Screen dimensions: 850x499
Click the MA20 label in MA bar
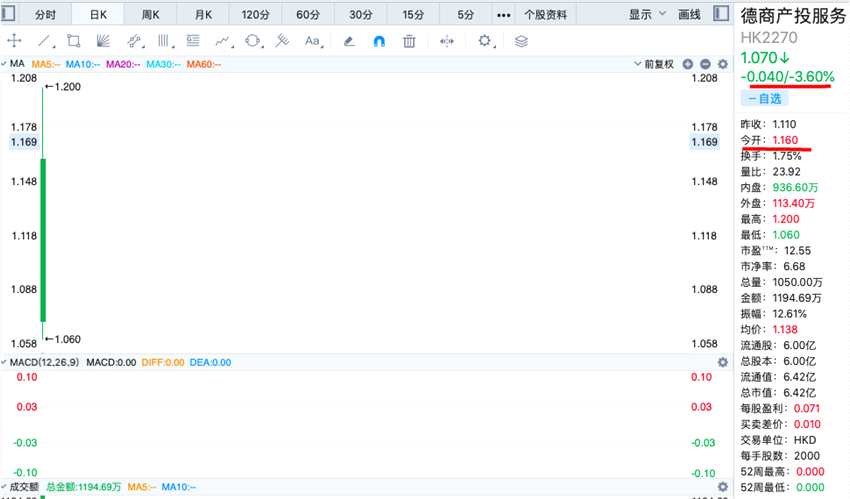123,64
